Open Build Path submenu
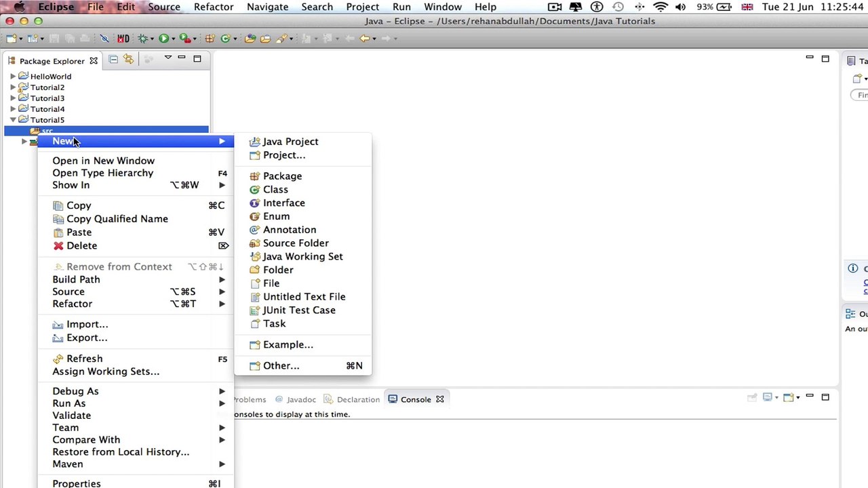868x488 pixels. (x=136, y=279)
